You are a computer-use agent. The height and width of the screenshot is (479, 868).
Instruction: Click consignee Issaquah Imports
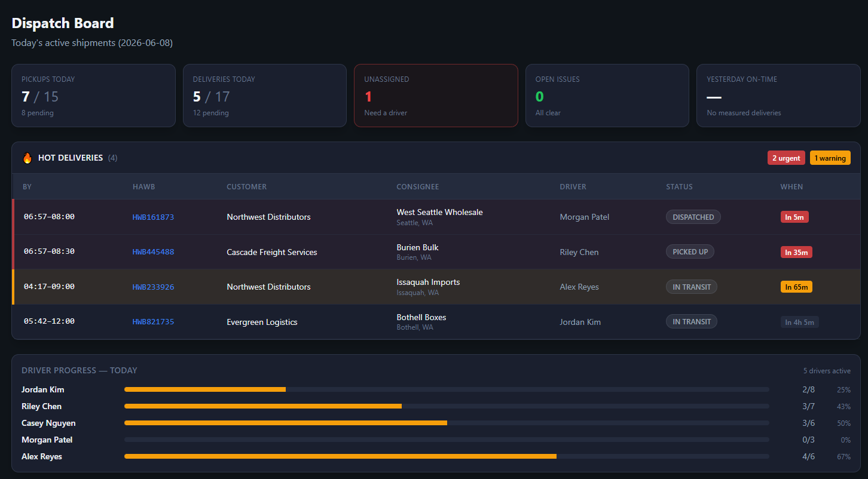coord(428,282)
